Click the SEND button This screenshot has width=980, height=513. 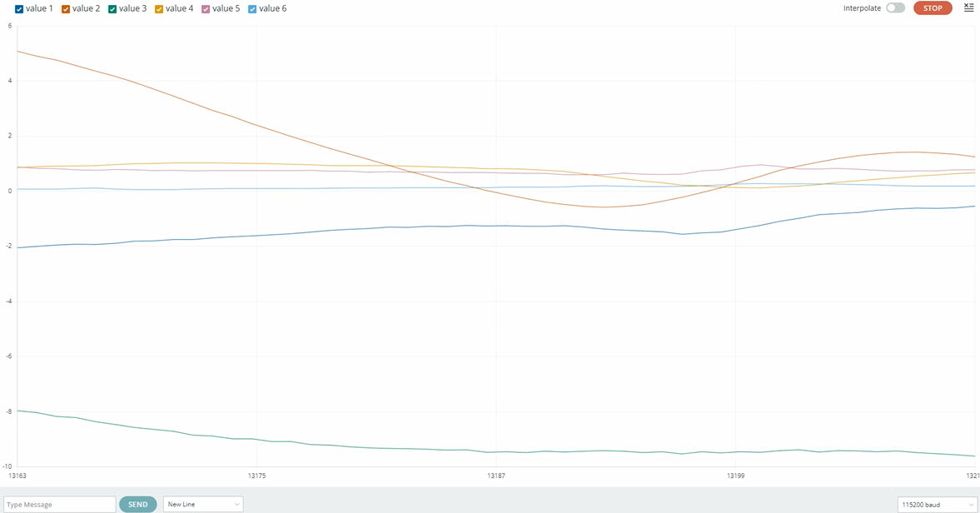point(137,504)
